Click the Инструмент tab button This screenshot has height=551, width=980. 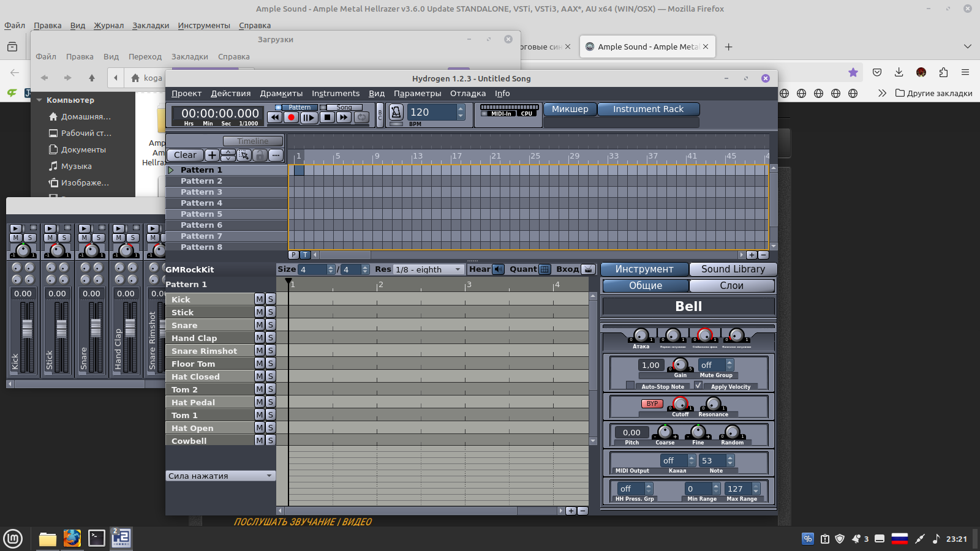644,269
